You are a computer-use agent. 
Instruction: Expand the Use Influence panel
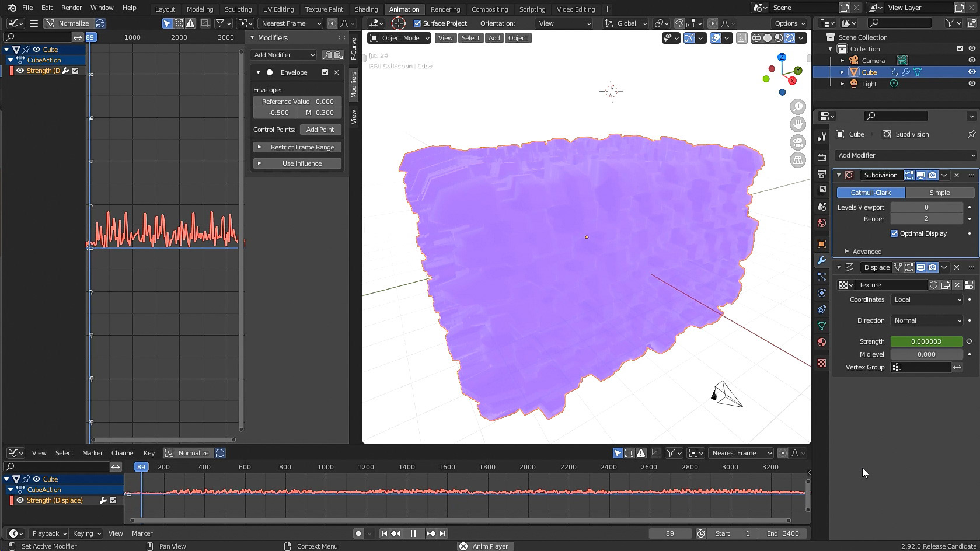click(x=297, y=163)
